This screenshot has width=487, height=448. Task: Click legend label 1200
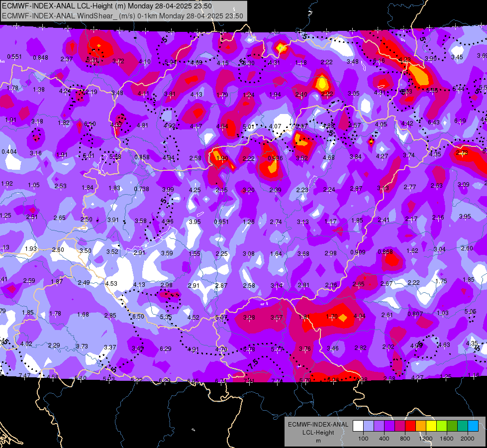[x=426, y=439]
